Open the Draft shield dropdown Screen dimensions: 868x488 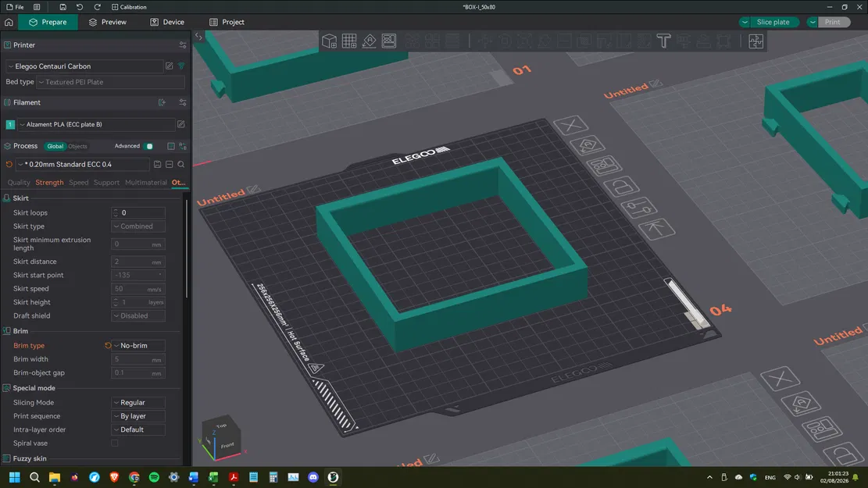point(138,316)
